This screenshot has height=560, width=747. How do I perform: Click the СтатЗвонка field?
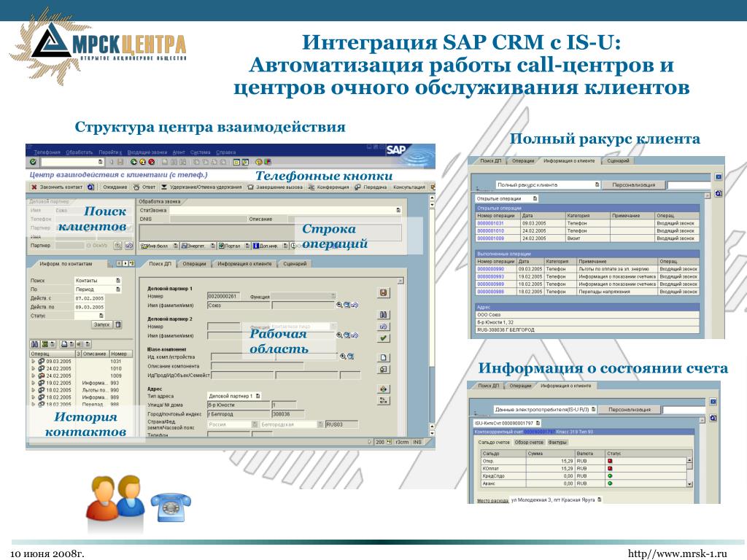(285, 210)
